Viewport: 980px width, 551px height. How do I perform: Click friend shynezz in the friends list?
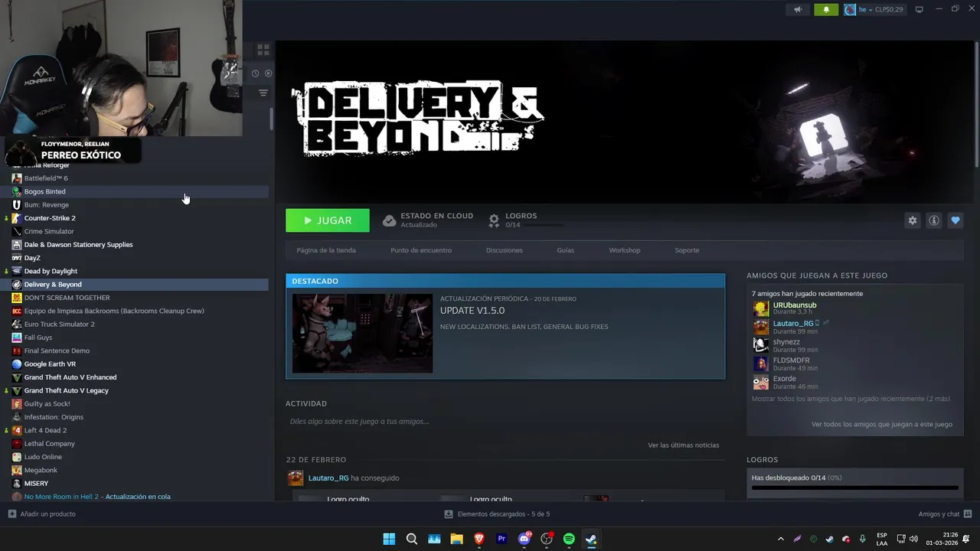click(x=786, y=342)
